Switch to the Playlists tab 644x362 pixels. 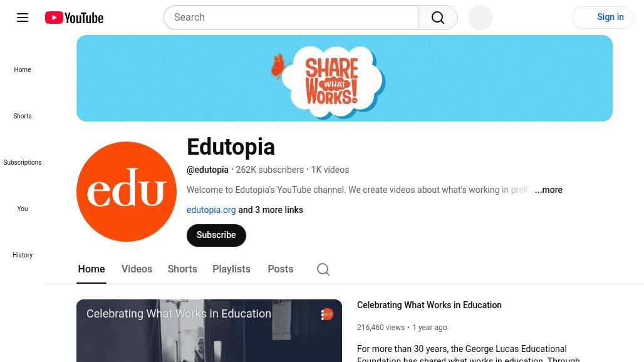pyautogui.click(x=231, y=269)
